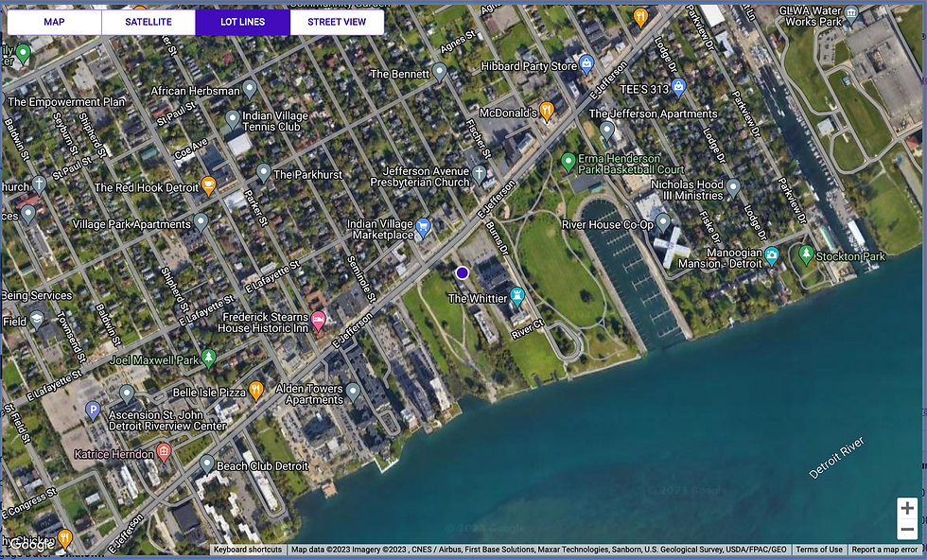Open the Joel Maxwell Park tree pin
Image resolution: width=927 pixels, height=560 pixels.
click(x=208, y=358)
